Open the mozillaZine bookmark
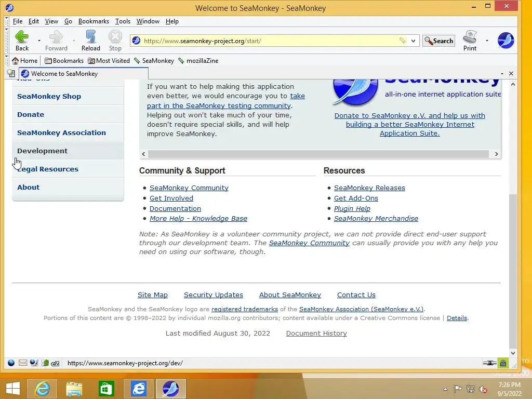532x399 pixels. coord(198,61)
